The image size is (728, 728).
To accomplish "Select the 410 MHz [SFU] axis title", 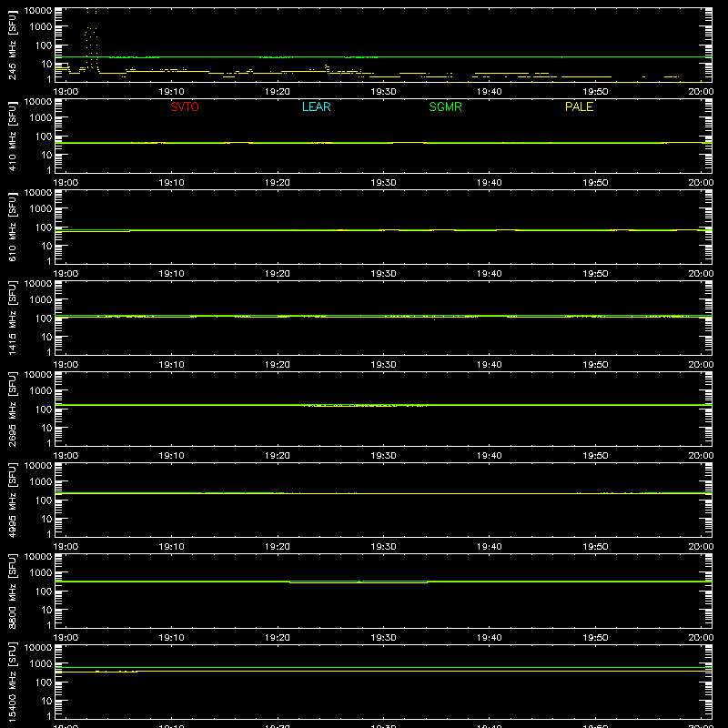I will click(12, 136).
